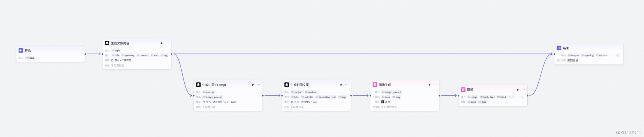
Task: Click the hash_tags input tag in 画板
Action: click(487, 97)
